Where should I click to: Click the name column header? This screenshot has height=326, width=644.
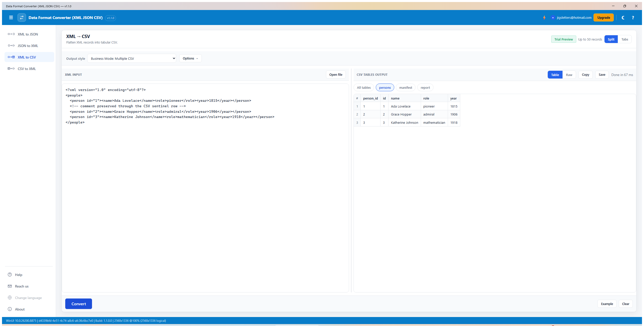click(404, 98)
